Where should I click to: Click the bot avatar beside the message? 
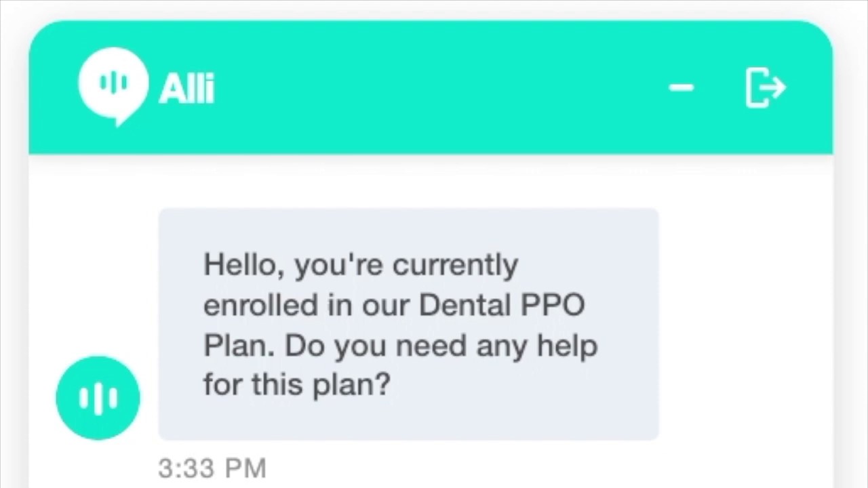pyautogui.click(x=98, y=397)
